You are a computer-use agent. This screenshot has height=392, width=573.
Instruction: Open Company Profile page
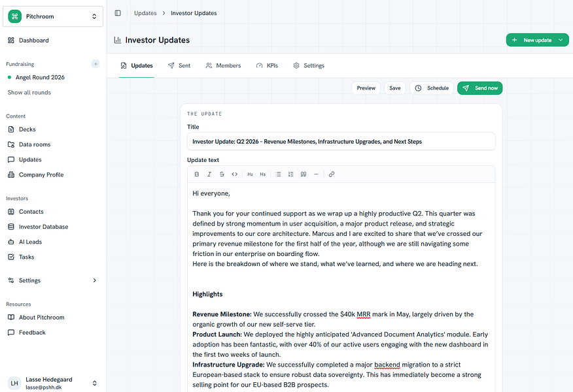point(53,175)
